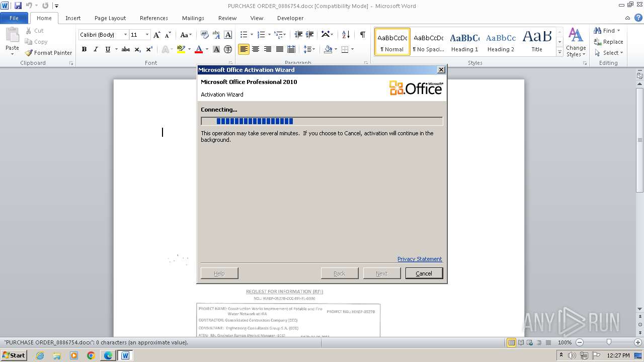This screenshot has height=362, width=644.
Task: Click the Grow Font icon
Action: [157, 35]
